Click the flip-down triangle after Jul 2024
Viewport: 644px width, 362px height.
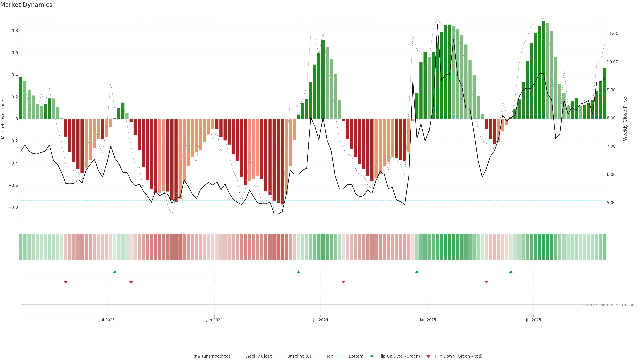[x=343, y=282]
